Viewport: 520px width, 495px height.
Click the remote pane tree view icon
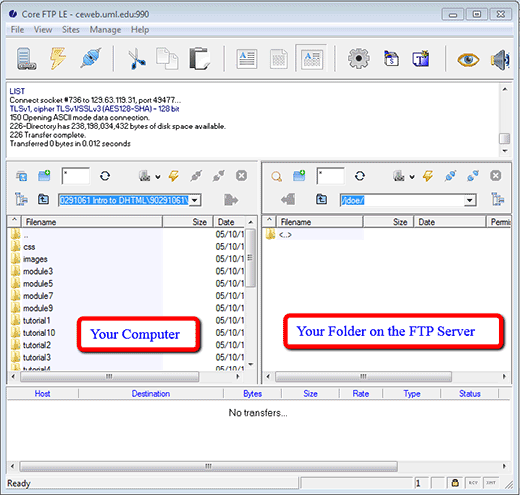click(x=498, y=199)
